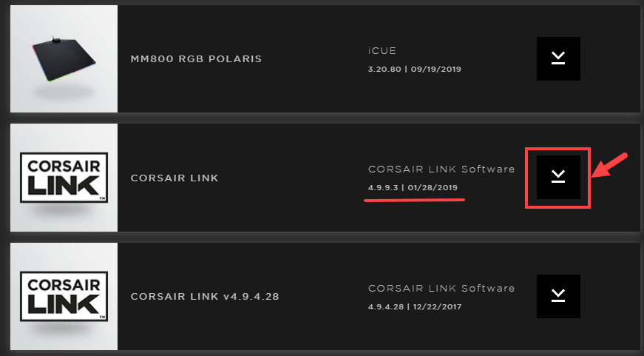The height and width of the screenshot is (356, 644).
Task: Click the CORSAIR LINK Software label above 4.9.9.3
Action: (x=441, y=169)
